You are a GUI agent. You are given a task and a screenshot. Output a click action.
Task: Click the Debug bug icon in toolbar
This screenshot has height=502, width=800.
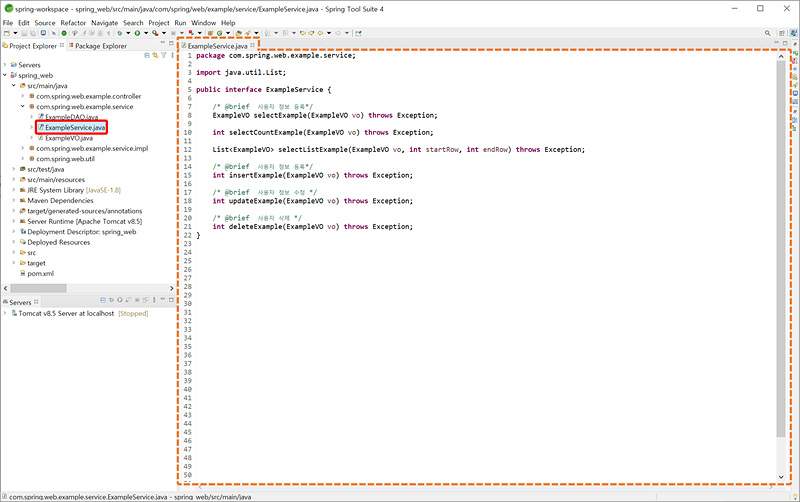click(x=119, y=33)
